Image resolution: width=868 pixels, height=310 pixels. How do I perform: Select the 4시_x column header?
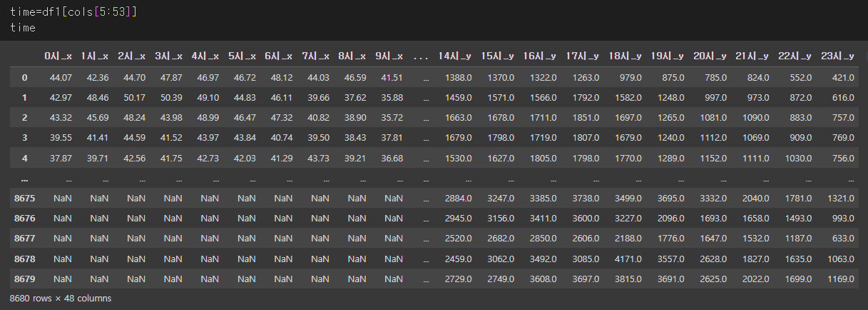pos(205,56)
